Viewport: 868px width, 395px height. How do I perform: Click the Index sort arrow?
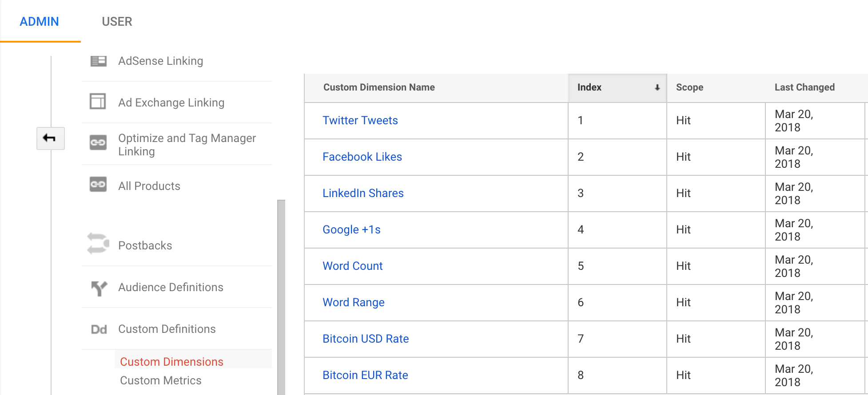[x=657, y=87]
